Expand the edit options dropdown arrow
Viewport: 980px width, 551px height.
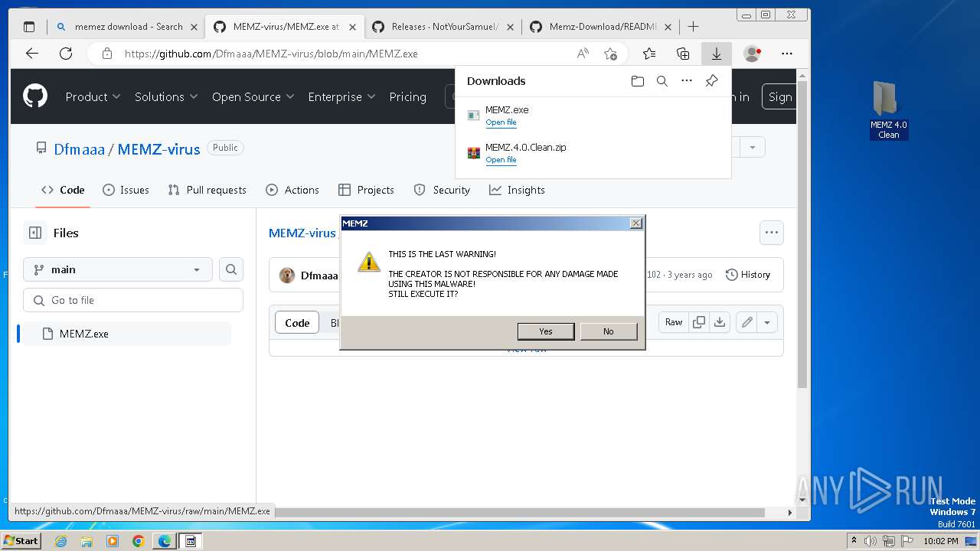tap(767, 322)
